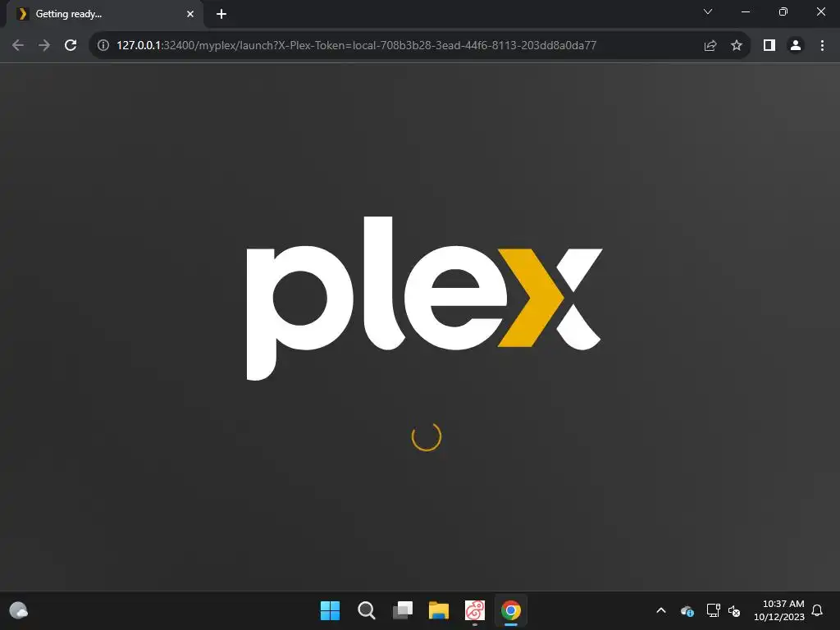840x630 pixels.
Task: Close the Chrome window
Action: [820, 11]
